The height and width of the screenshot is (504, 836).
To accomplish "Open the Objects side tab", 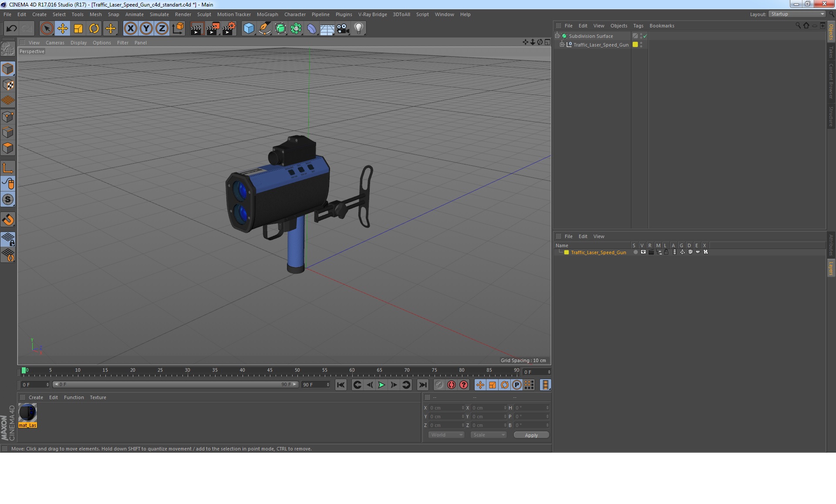I will [x=831, y=32].
